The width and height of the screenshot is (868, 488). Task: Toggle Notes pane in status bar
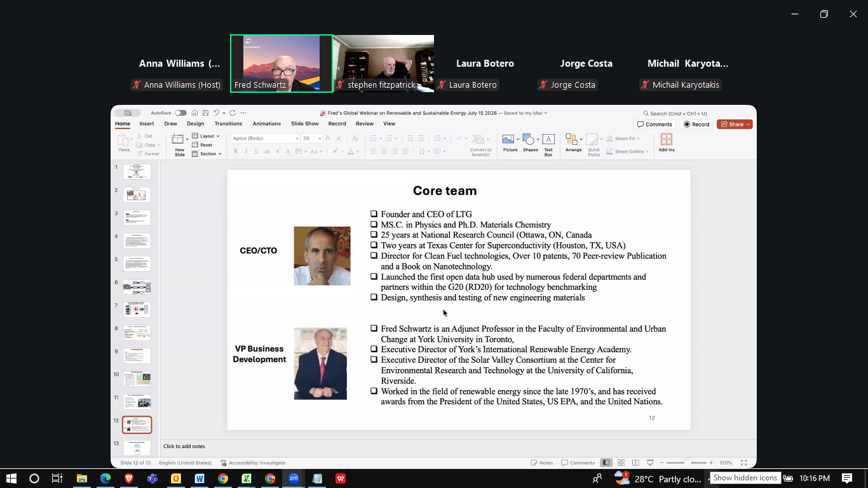pyautogui.click(x=542, y=463)
